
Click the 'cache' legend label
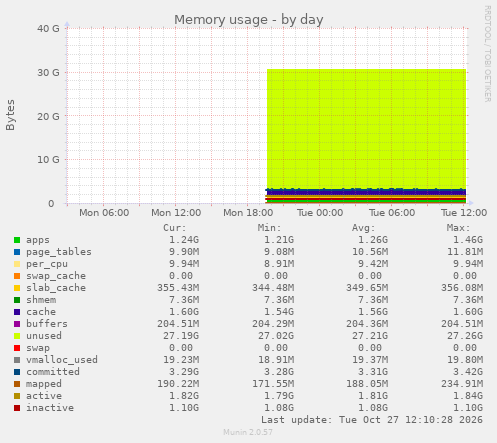pos(41,312)
